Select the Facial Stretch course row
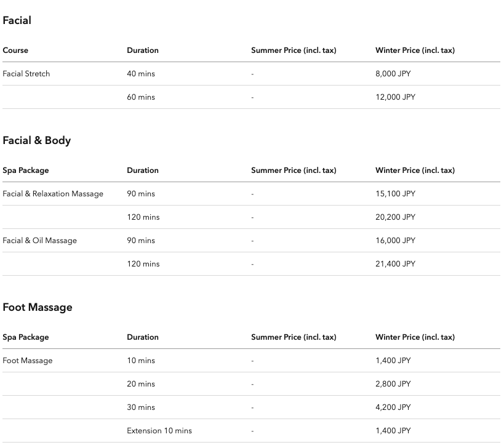The image size is (504, 445). click(251, 74)
